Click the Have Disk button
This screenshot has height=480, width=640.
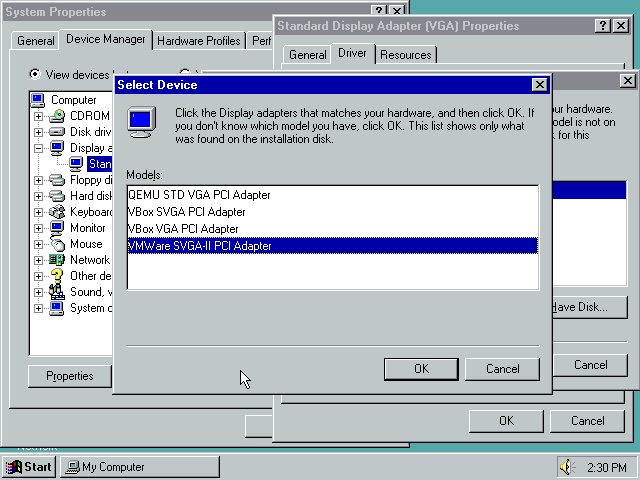pos(589,307)
